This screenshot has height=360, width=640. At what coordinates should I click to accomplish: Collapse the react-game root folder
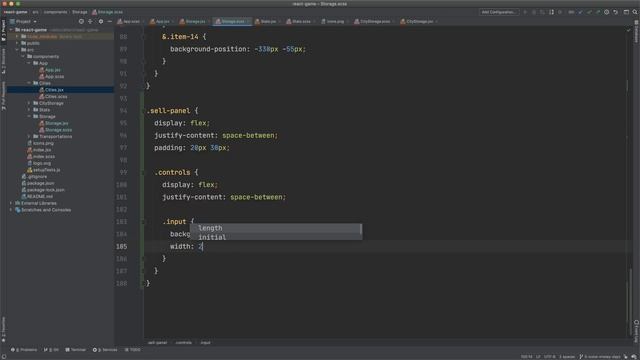click(x=11, y=30)
